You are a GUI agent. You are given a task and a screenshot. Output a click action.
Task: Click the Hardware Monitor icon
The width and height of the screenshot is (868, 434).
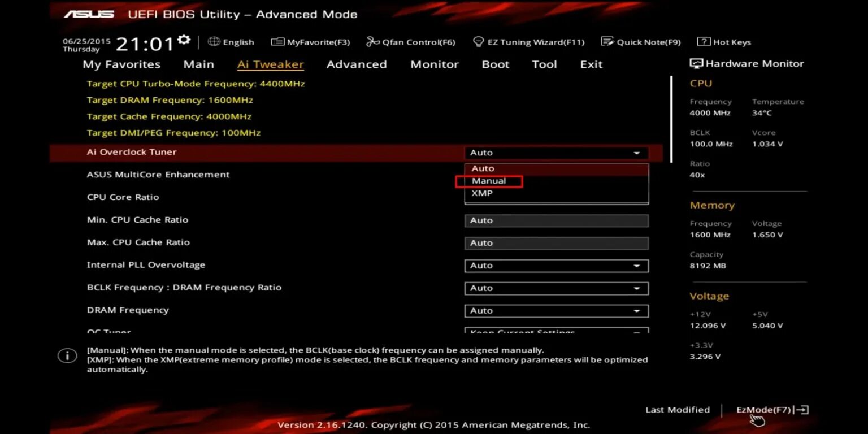(x=696, y=64)
